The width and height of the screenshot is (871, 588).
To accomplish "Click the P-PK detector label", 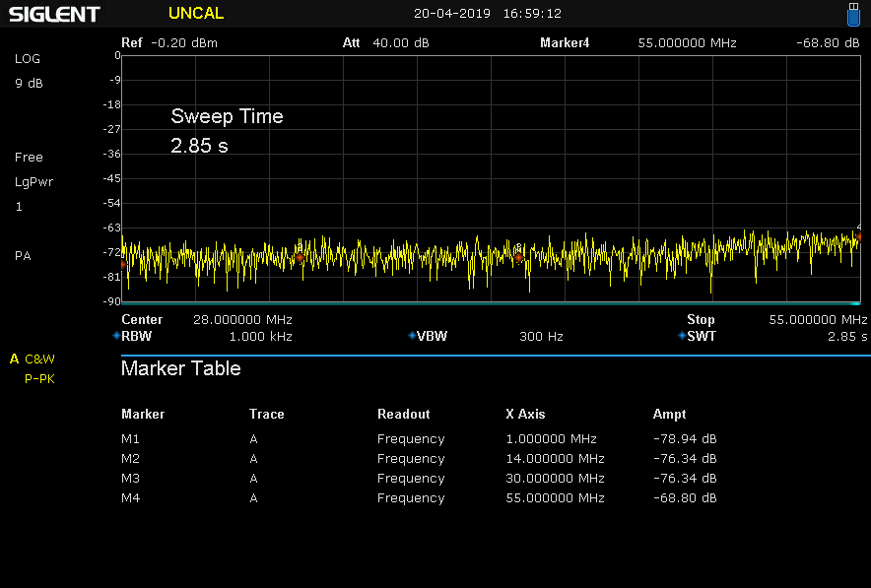I will pos(39,379).
